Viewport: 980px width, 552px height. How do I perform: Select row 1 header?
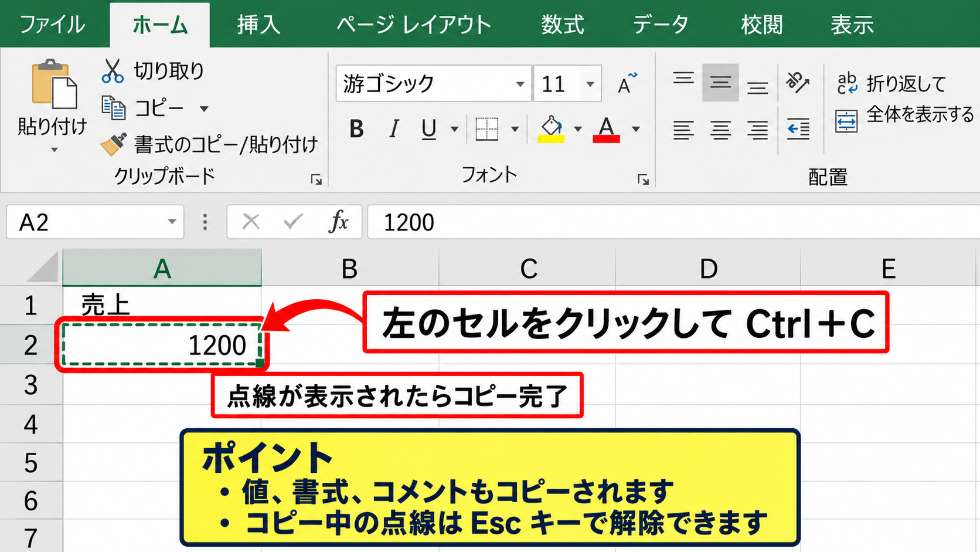(31, 306)
